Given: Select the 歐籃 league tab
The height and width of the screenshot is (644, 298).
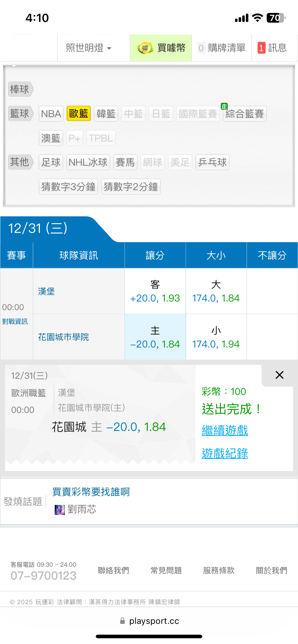Looking at the screenshot, I should (78, 114).
